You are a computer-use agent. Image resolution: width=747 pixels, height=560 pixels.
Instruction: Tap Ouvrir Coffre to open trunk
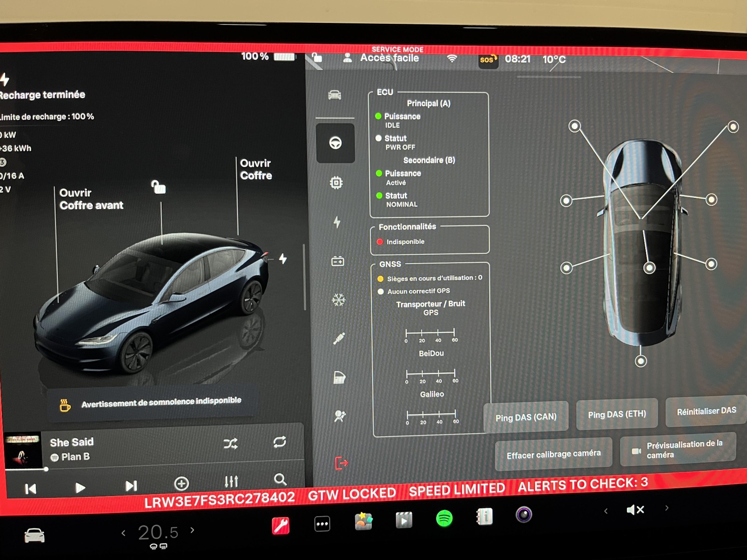(x=256, y=169)
